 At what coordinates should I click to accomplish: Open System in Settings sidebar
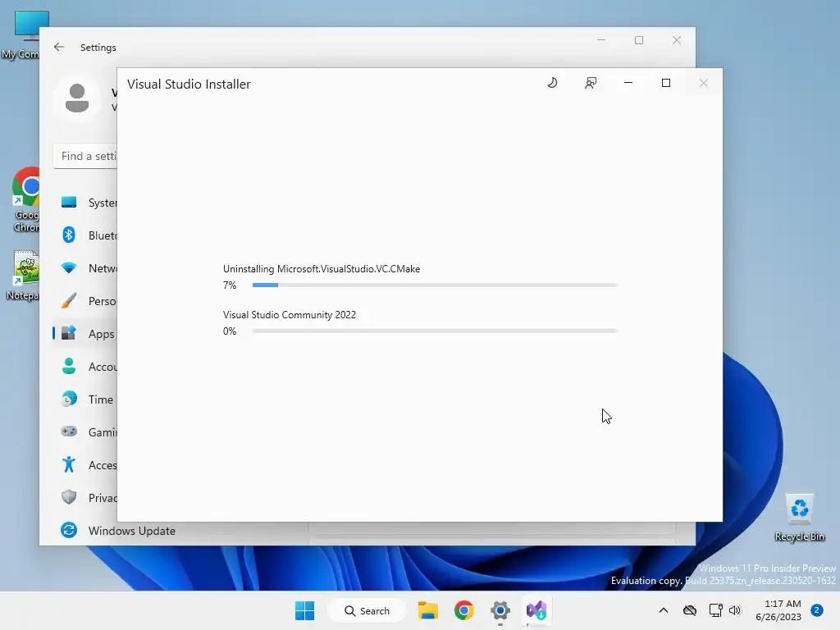[x=85, y=203]
